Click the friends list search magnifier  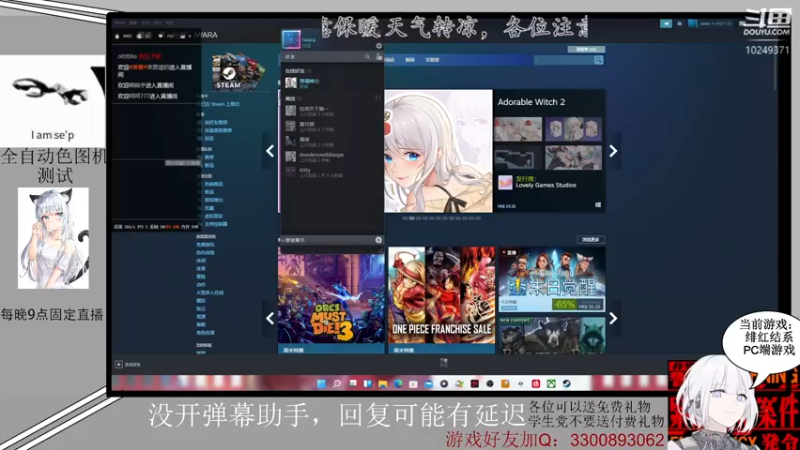(367, 57)
